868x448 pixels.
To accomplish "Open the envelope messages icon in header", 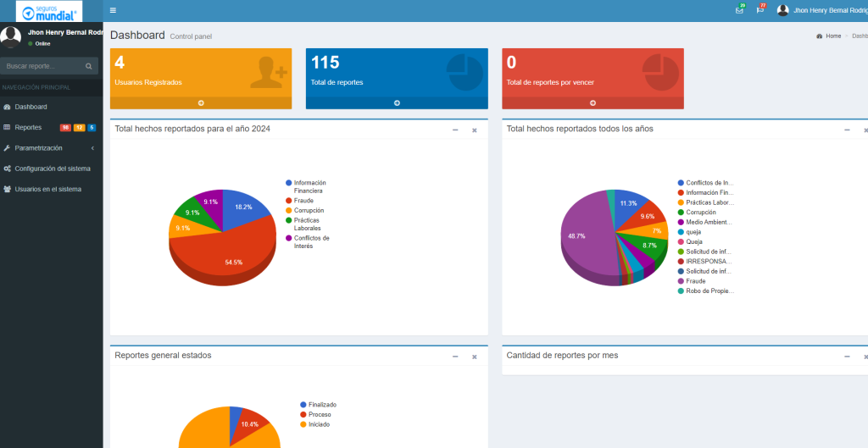I will pyautogui.click(x=739, y=10).
